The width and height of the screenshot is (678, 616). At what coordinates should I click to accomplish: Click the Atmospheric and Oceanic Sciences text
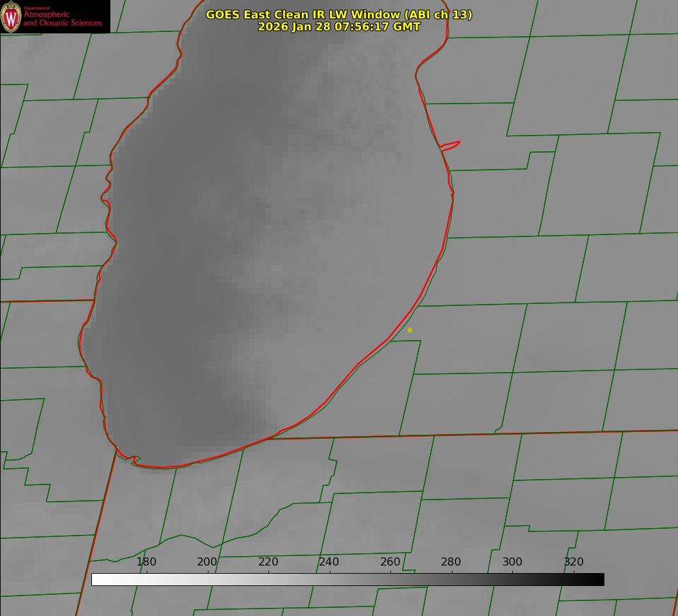[62, 18]
